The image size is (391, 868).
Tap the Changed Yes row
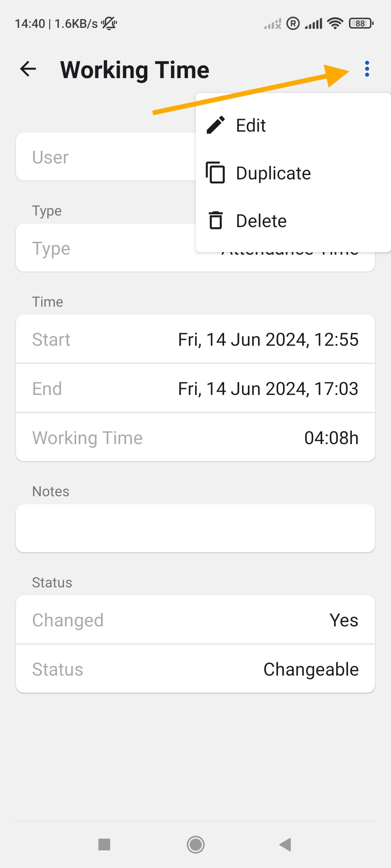pyautogui.click(x=195, y=620)
